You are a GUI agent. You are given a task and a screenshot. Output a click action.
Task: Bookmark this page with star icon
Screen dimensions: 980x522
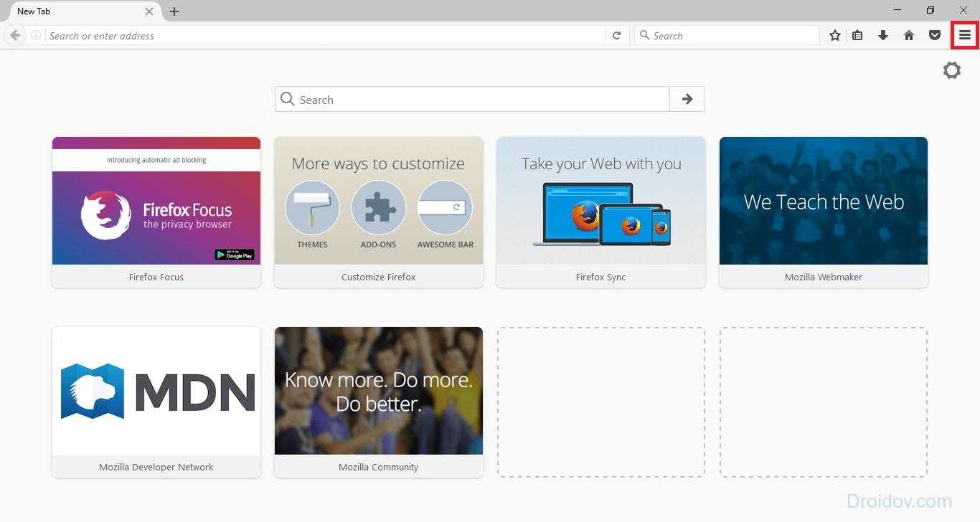(835, 35)
